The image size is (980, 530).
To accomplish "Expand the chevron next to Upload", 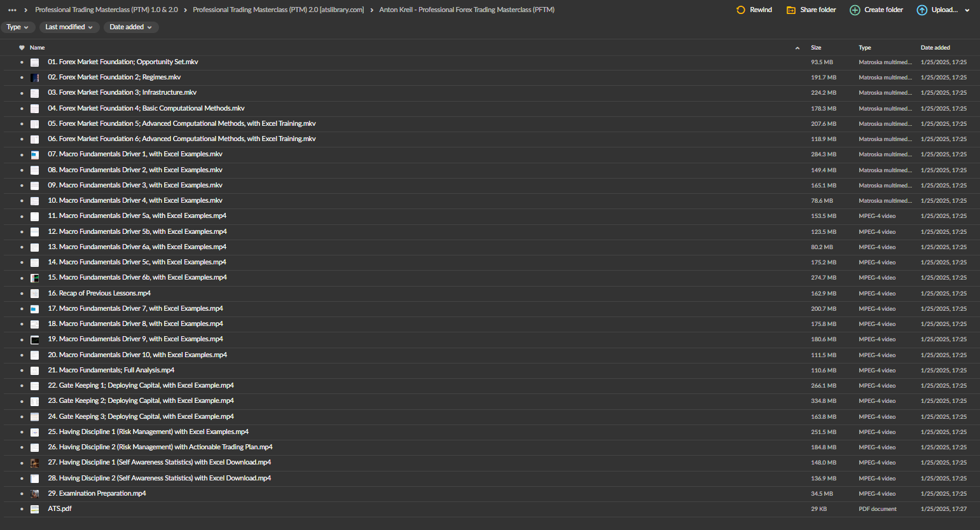I will tap(967, 10).
